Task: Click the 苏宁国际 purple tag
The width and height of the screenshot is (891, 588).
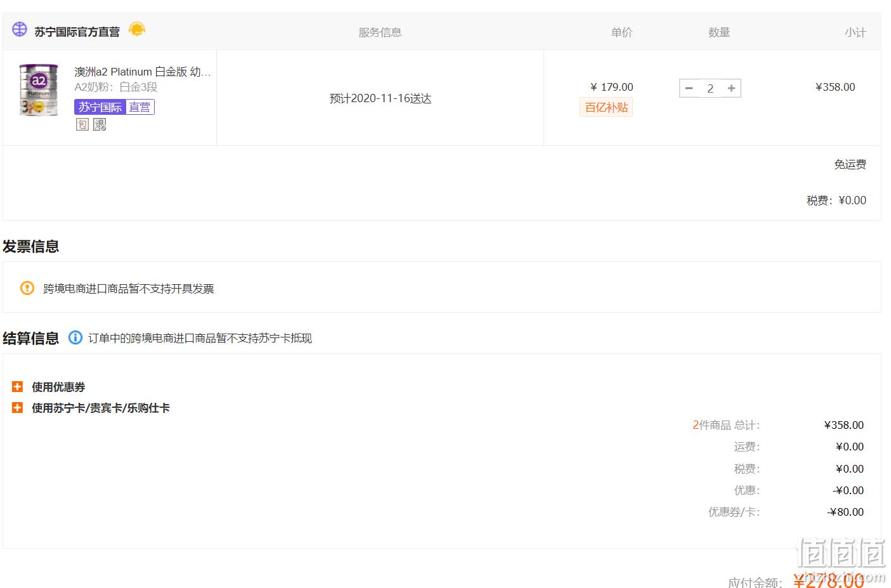Action: point(100,107)
